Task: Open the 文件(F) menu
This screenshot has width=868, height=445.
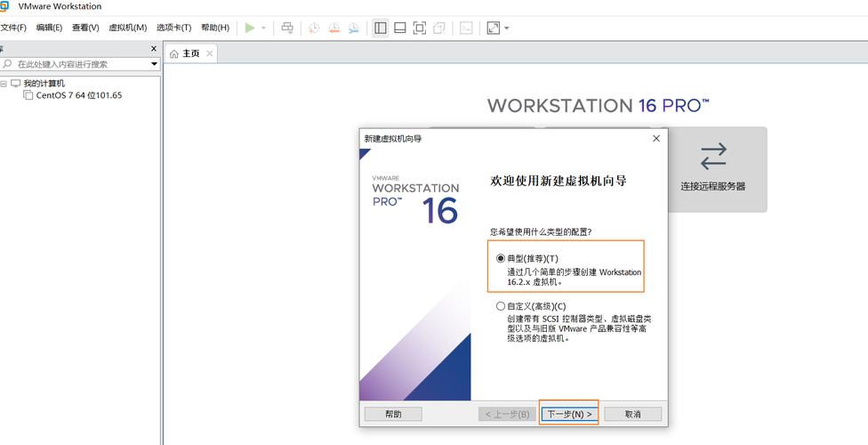Action: [13, 28]
